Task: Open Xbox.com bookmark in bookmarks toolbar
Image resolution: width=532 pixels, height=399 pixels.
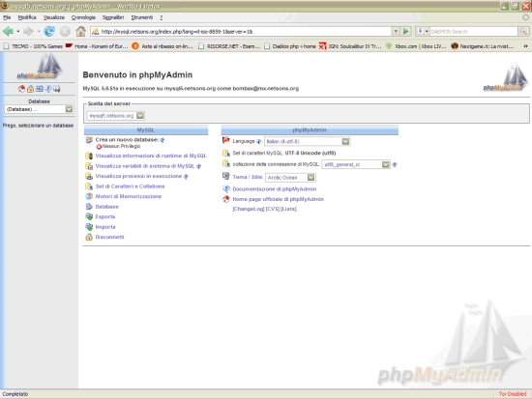Action: [417, 46]
